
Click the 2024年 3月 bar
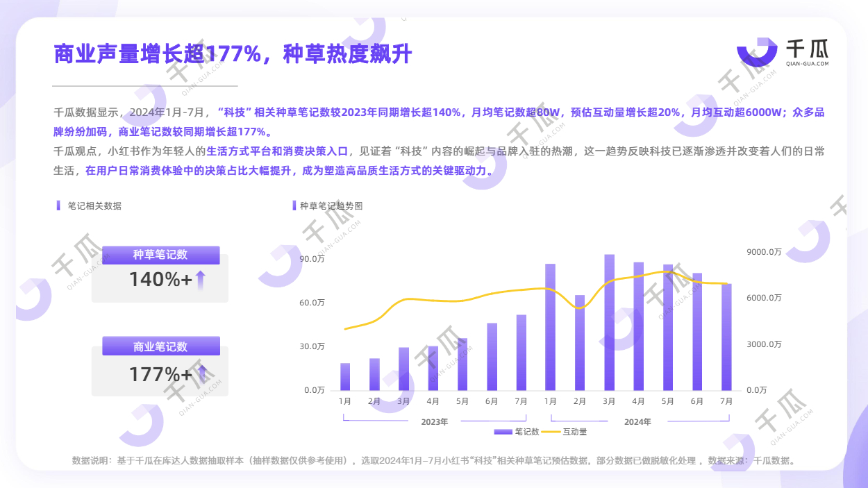(609, 322)
